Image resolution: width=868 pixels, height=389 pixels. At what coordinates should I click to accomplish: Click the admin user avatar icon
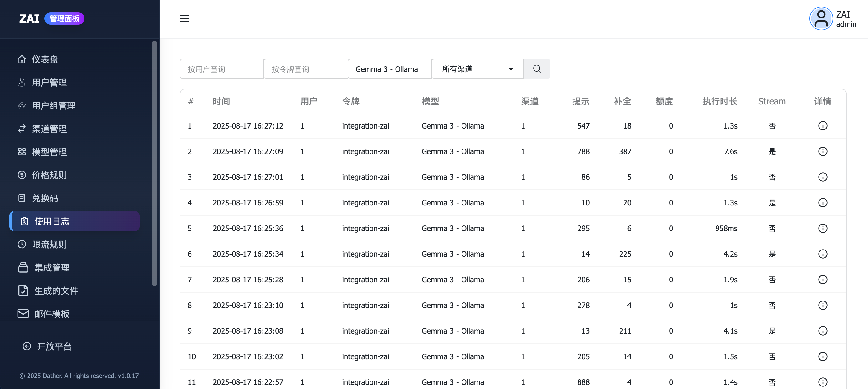click(821, 18)
